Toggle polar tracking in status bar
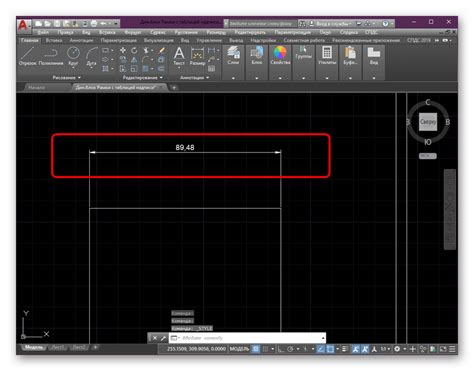The image size is (474, 371). click(290, 349)
